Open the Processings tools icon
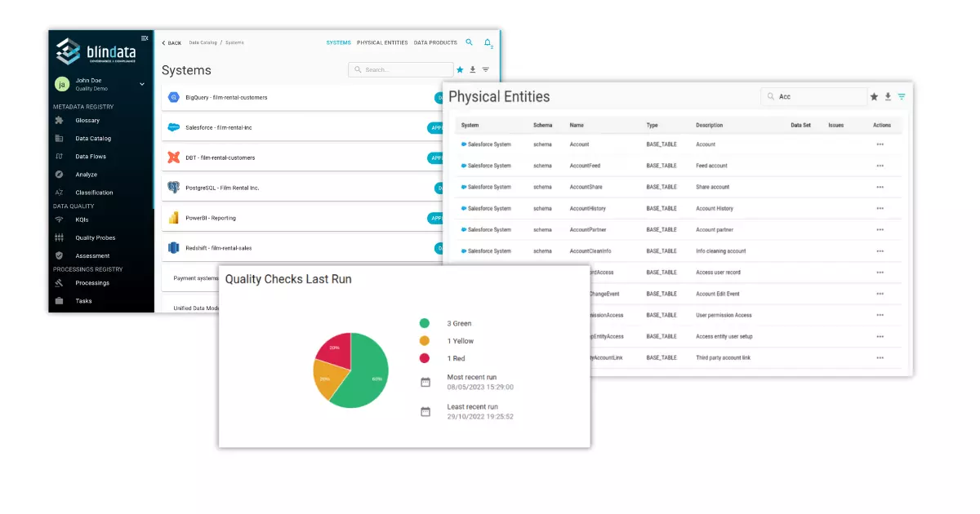The image size is (980, 514). click(x=59, y=283)
